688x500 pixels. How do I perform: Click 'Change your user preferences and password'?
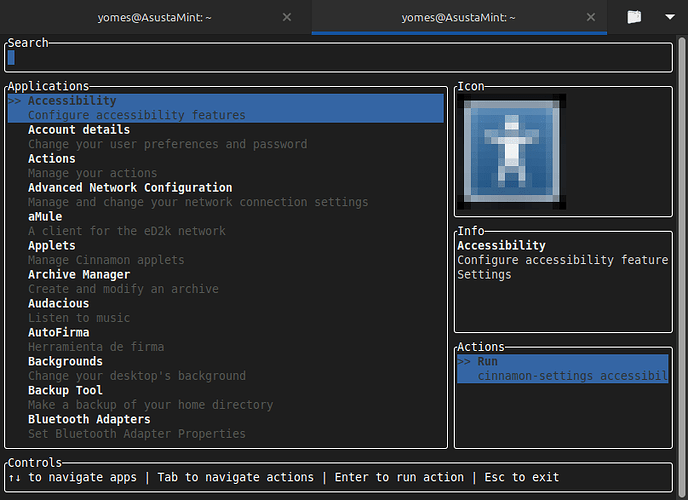tap(168, 144)
